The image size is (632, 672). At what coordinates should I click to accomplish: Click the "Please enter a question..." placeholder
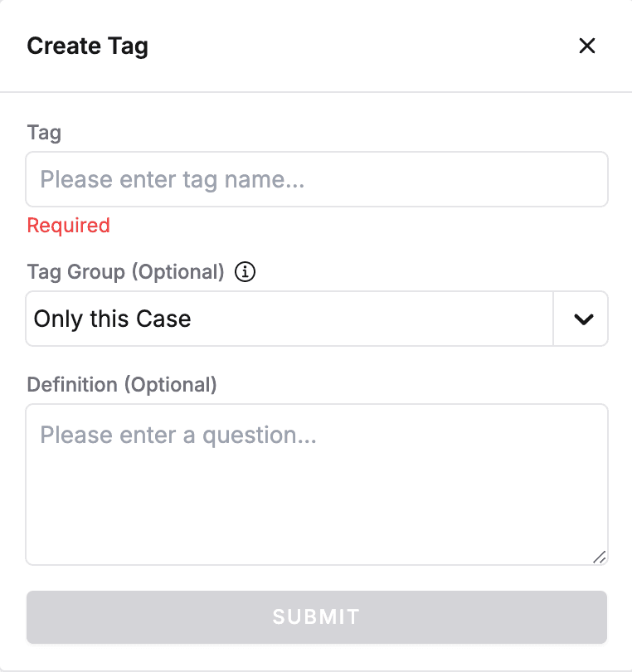[178, 436]
